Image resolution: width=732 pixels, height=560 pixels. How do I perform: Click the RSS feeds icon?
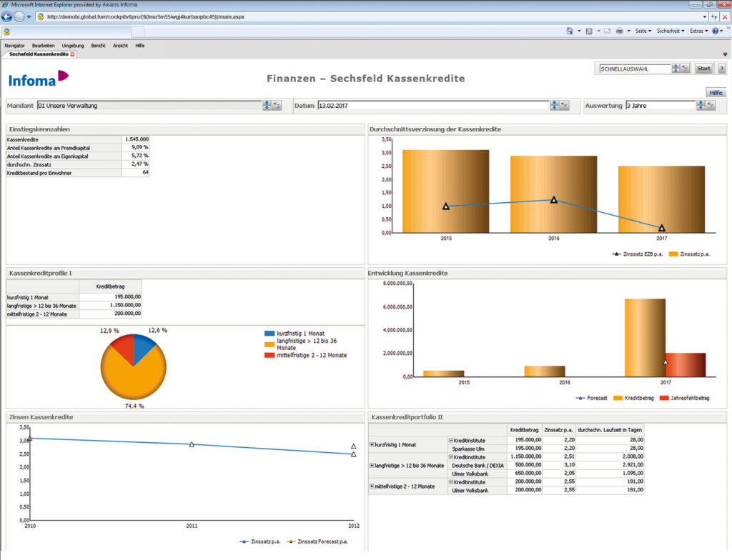pos(588,31)
